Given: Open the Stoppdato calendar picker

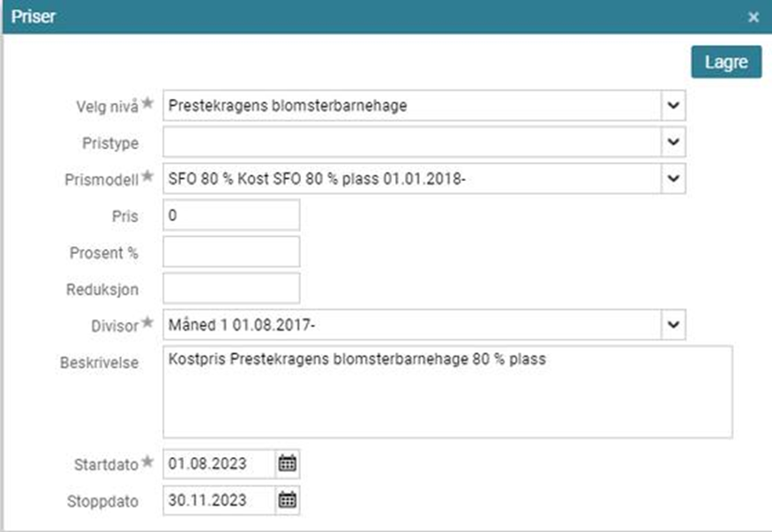Looking at the screenshot, I should (x=288, y=500).
